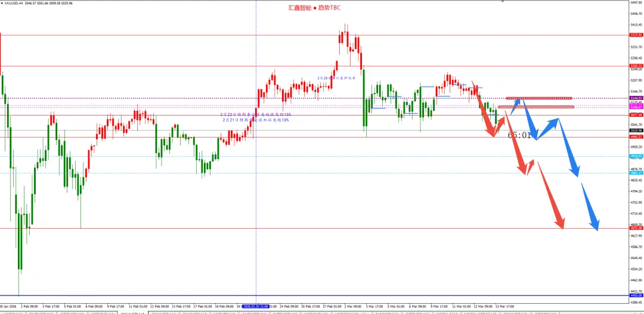
Task: Select the 2月21日 tariff 10% annotation text
Action: [x=255, y=120]
